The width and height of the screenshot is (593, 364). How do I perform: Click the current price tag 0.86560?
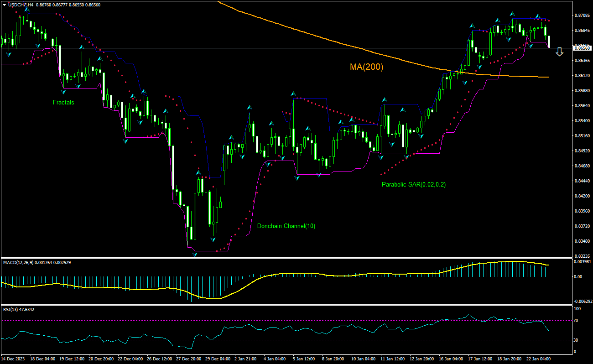click(x=582, y=48)
